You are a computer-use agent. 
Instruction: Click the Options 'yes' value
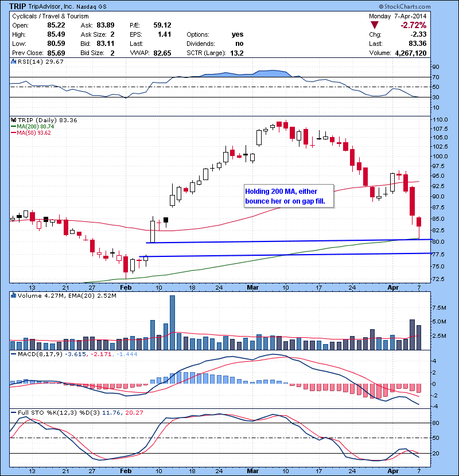click(x=238, y=34)
